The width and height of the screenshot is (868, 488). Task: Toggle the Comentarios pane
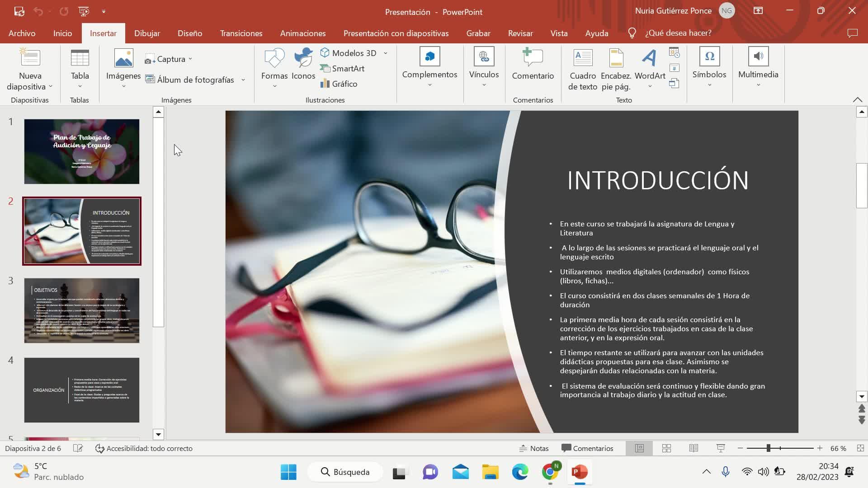(587, 448)
